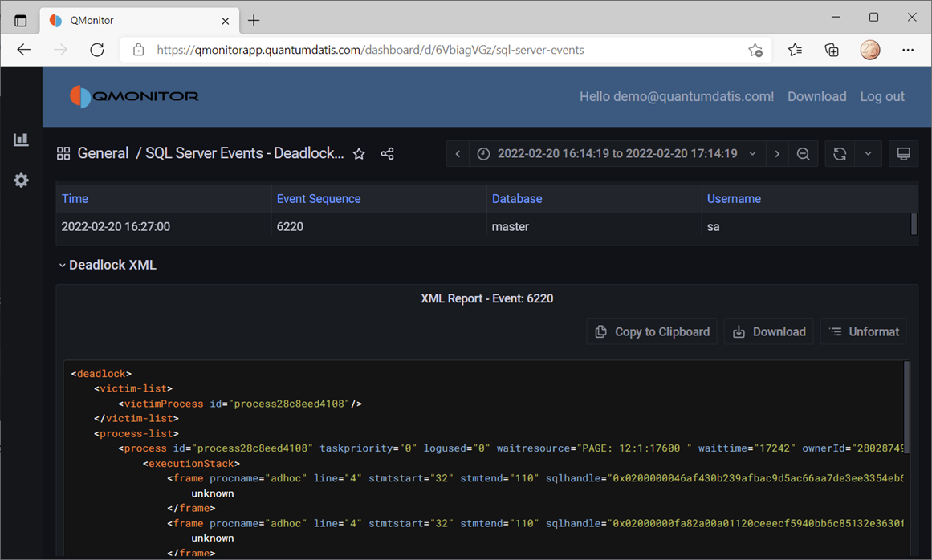
Task: Zoom out the time range
Action: pyautogui.click(x=803, y=154)
